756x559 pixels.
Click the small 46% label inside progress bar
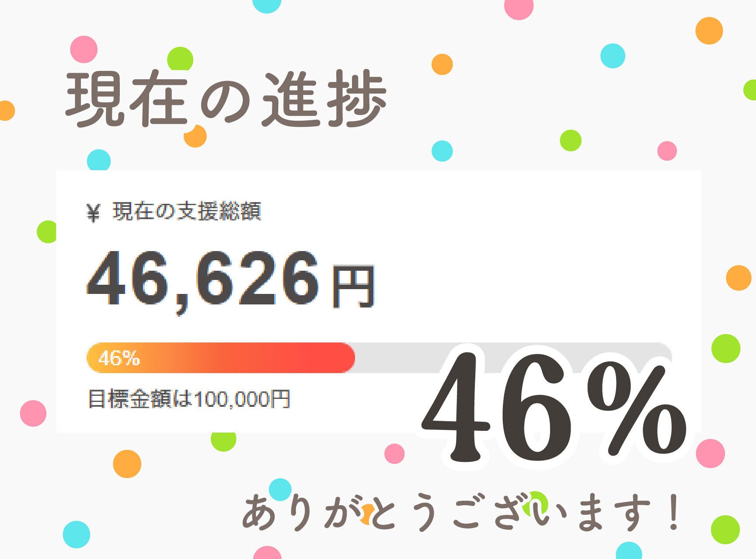pyautogui.click(x=119, y=358)
